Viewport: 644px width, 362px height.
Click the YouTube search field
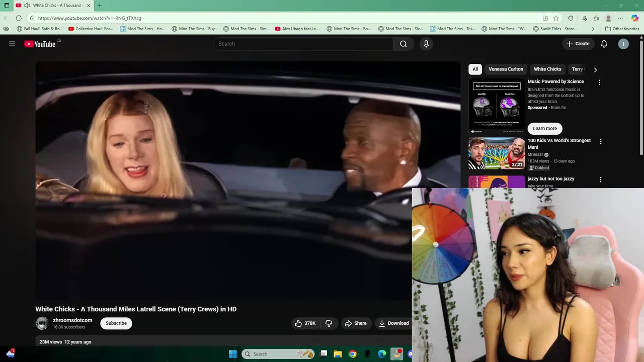click(303, 44)
